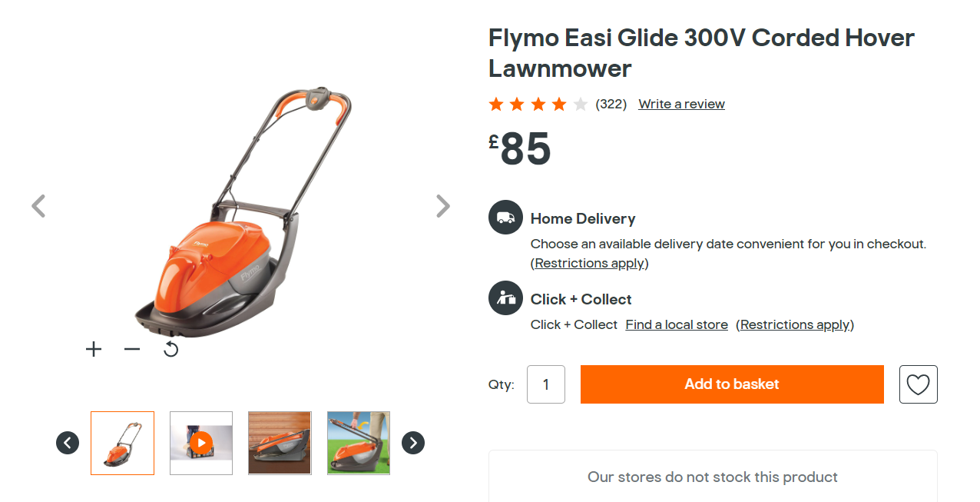The height and width of the screenshot is (502, 980).
Task: Show the previous product image
Action: point(38,206)
